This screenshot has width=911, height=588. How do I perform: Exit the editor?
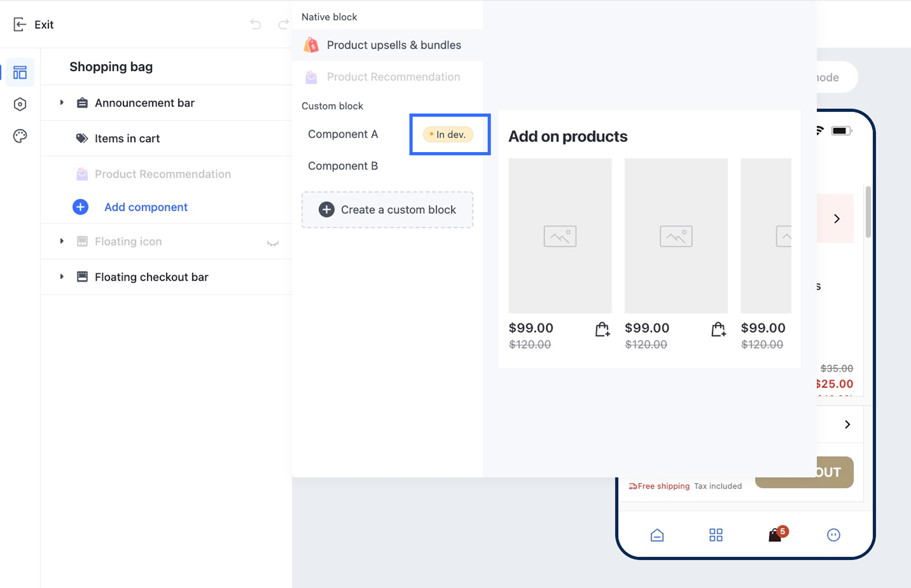point(34,25)
